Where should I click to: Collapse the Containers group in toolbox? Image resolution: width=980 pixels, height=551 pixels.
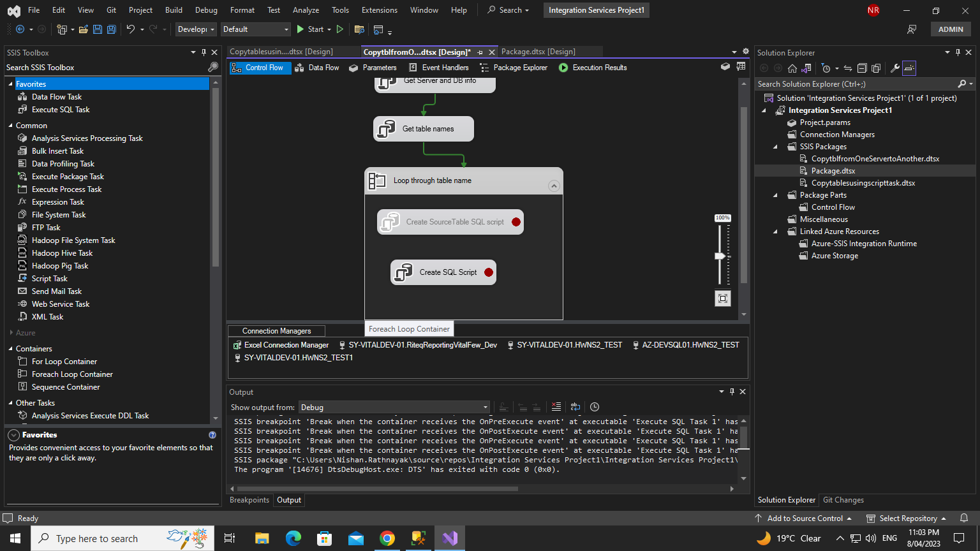coord(11,349)
